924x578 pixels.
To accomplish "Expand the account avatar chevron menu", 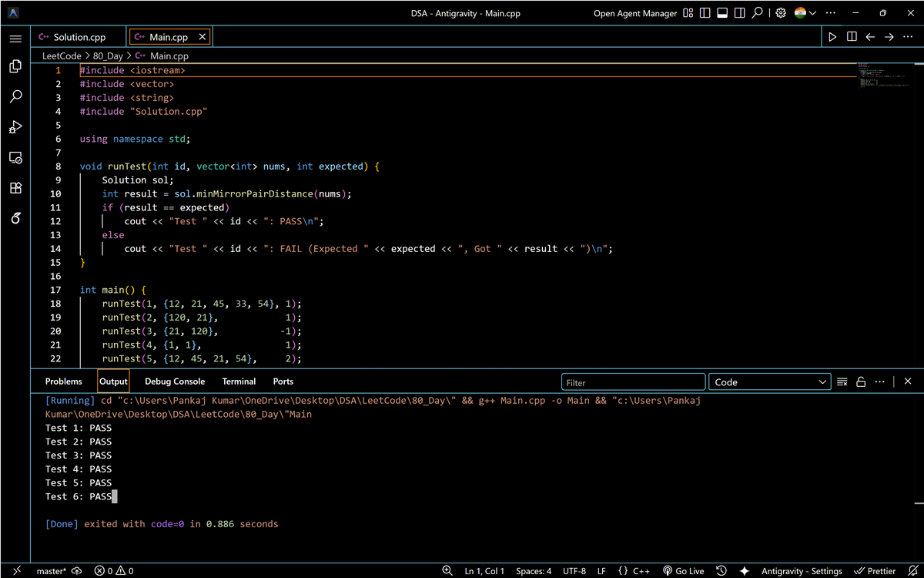I will tap(812, 12).
